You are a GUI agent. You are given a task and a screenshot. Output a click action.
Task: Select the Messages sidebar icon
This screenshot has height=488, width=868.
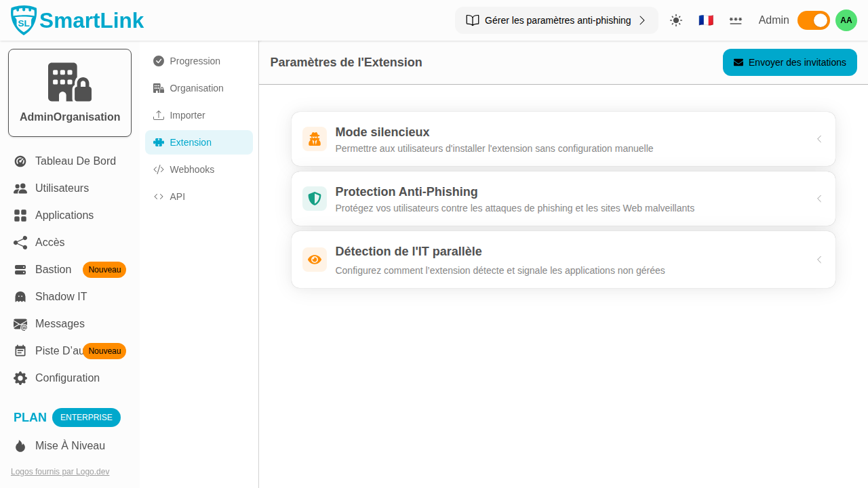coord(20,323)
